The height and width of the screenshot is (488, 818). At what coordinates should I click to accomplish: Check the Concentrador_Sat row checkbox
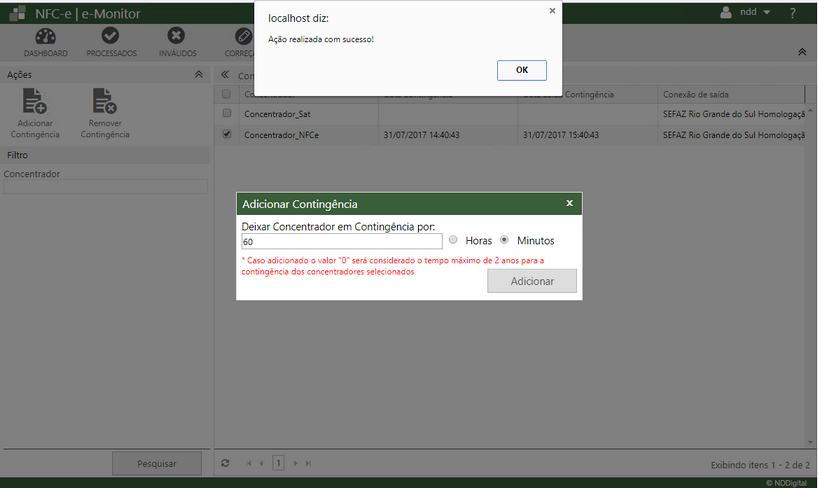(x=227, y=114)
